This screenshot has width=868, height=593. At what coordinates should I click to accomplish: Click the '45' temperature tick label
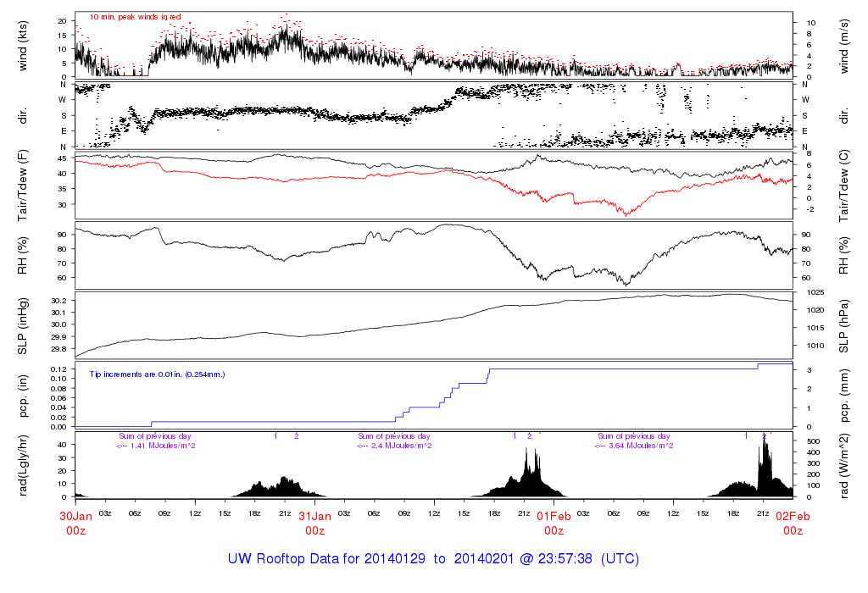pyautogui.click(x=62, y=158)
